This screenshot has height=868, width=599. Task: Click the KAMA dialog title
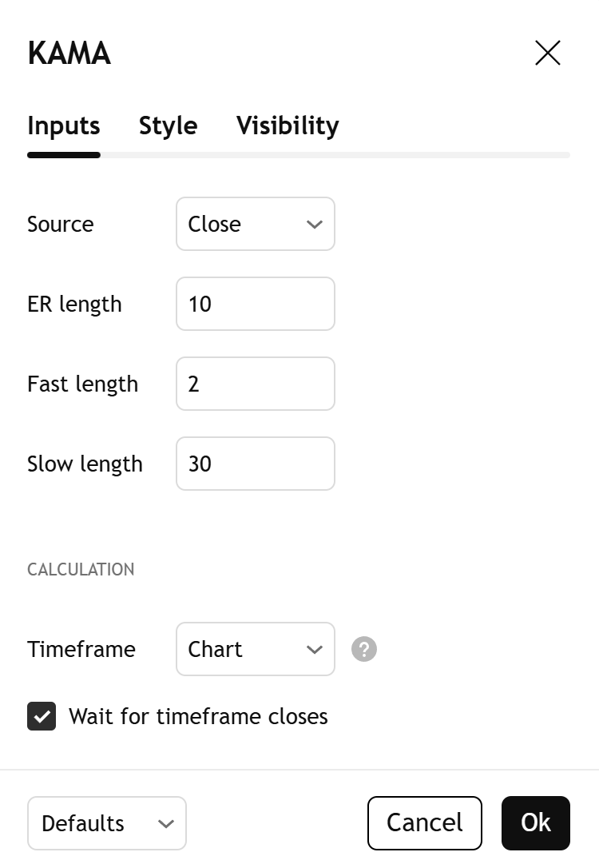pyautogui.click(x=69, y=54)
